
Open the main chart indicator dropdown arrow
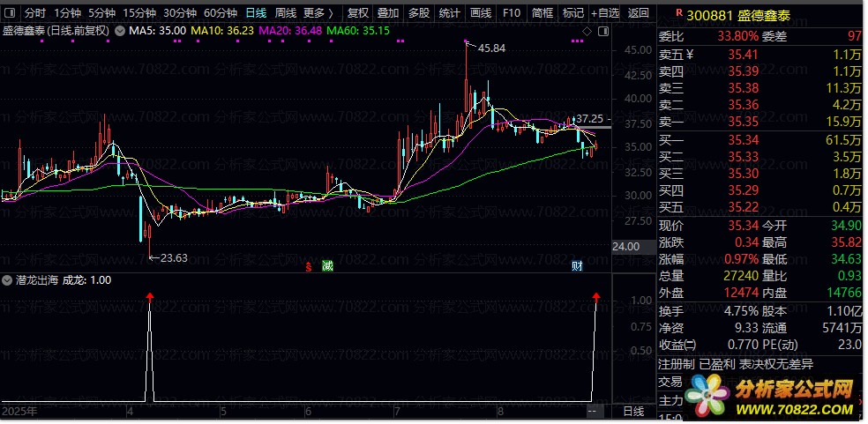pos(119,32)
